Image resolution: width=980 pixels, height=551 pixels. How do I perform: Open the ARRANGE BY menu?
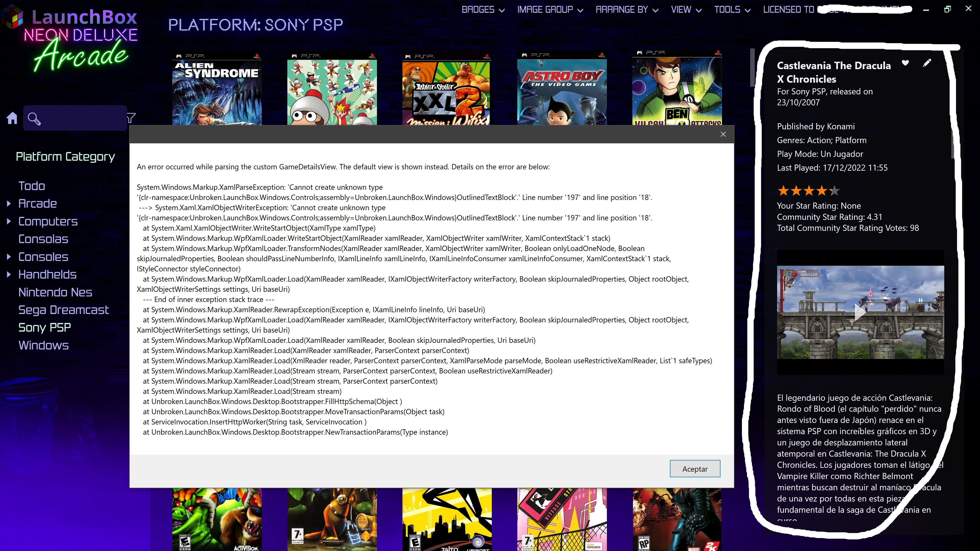627,9
